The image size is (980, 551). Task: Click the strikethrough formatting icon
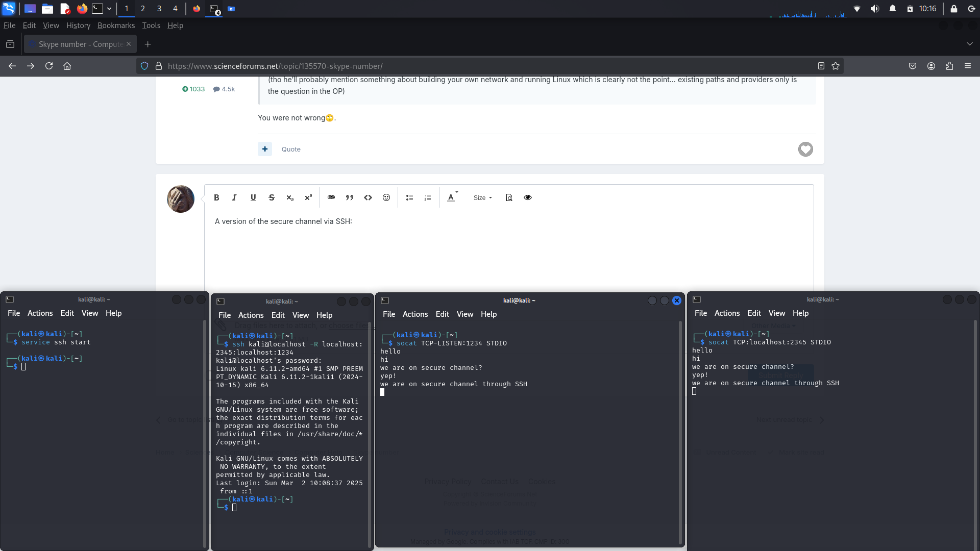272,197
